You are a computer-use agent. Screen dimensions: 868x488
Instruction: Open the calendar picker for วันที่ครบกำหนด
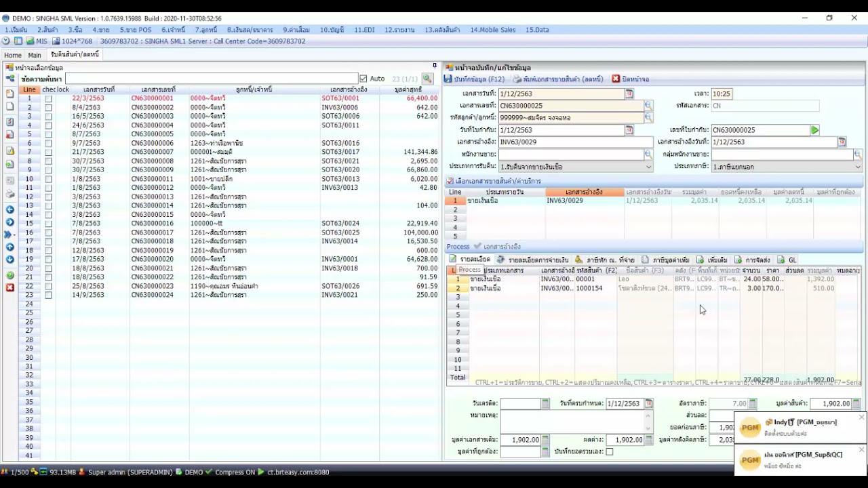coord(648,403)
